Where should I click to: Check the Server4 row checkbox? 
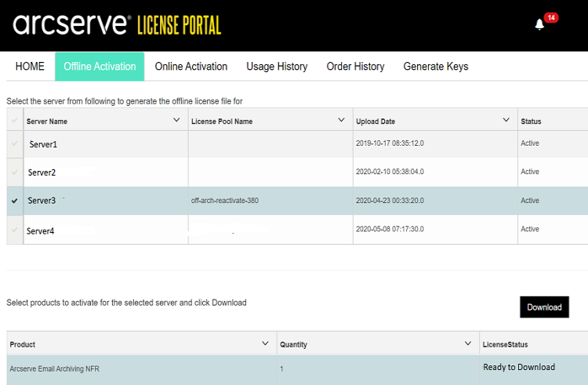[x=15, y=230]
